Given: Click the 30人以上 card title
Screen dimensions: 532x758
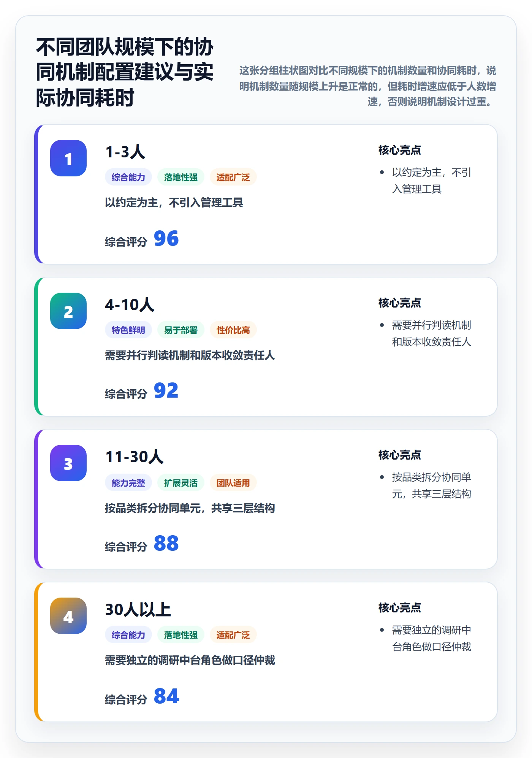Looking at the screenshot, I should pyautogui.click(x=138, y=610).
